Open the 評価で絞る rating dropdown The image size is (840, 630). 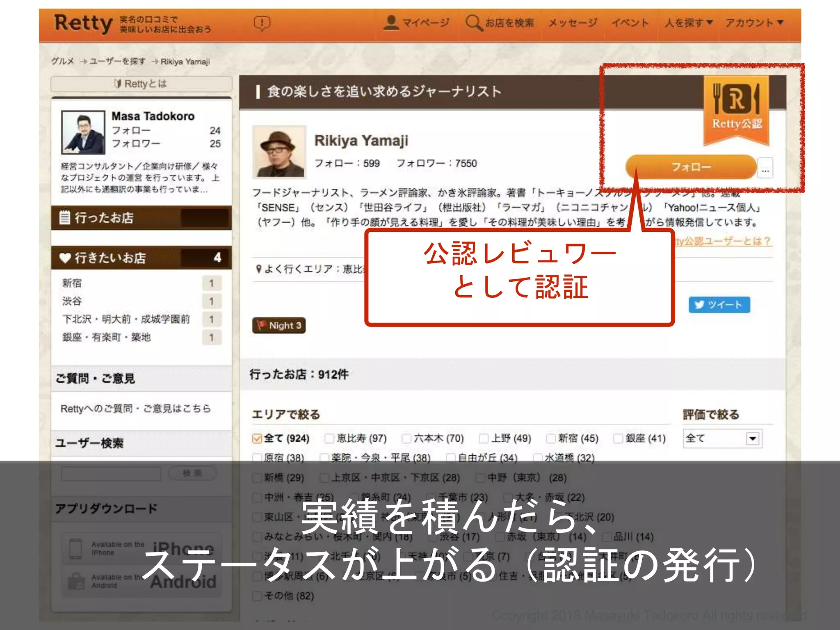[x=722, y=438]
